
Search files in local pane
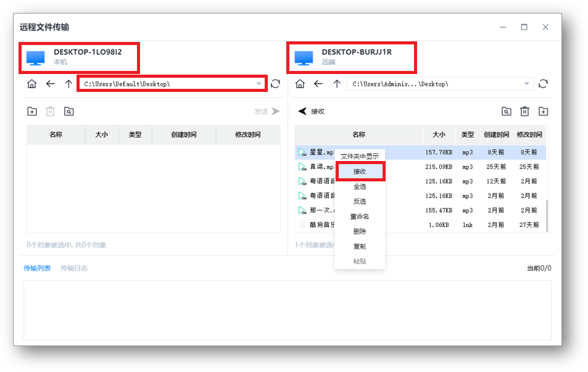[x=68, y=112]
